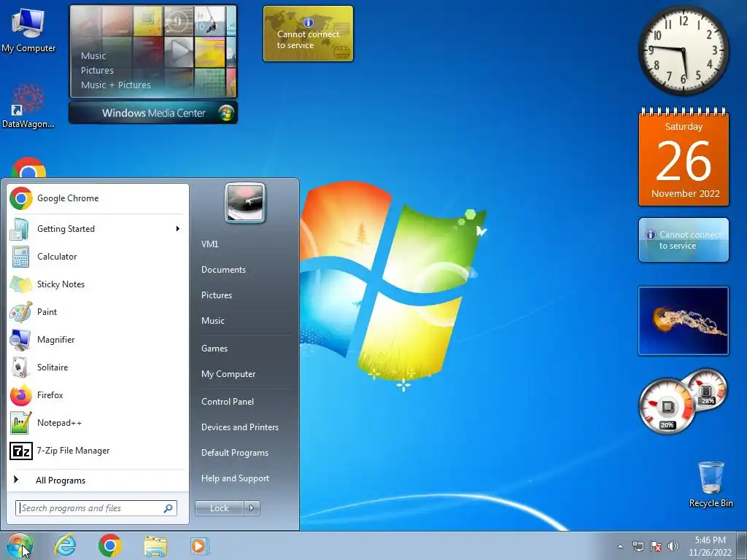Click the Getting Started icon

pos(20,229)
